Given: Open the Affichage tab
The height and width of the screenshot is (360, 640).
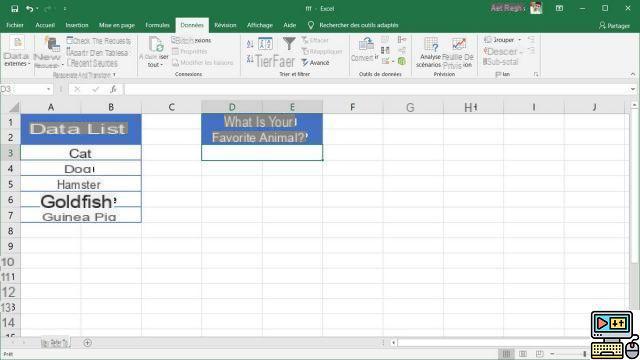Looking at the screenshot, I should [x=260, y=25].
